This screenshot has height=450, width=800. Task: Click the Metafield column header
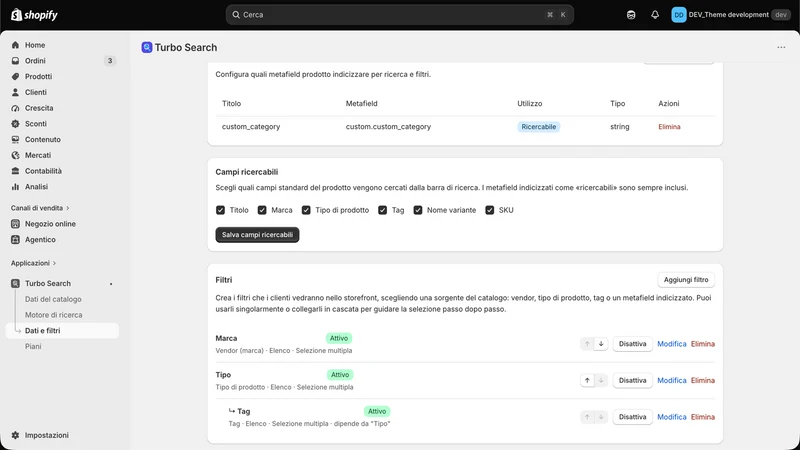pyautogui.click(x=361, y=104)
